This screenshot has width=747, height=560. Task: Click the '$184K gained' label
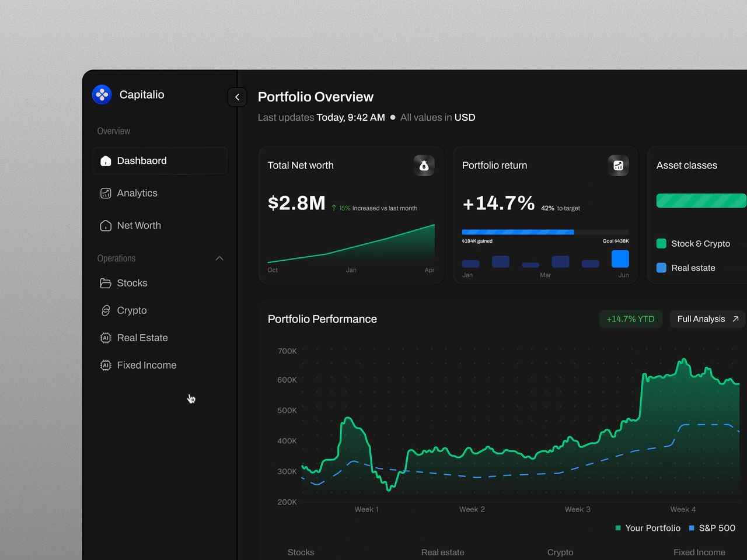(x=477, y=241)
